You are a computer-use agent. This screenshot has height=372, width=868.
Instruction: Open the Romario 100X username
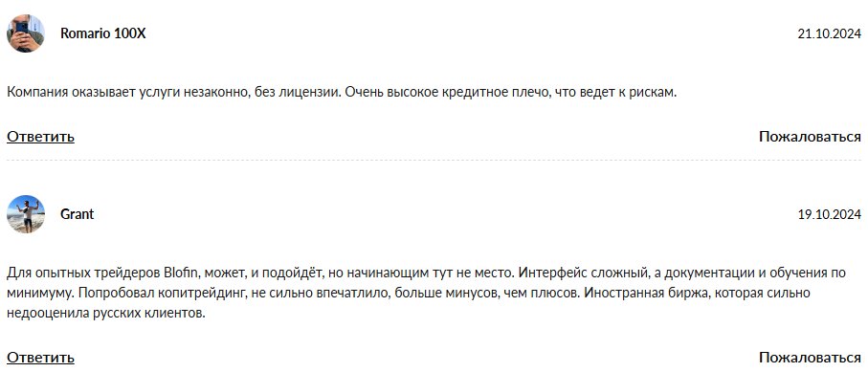point(103,33)
